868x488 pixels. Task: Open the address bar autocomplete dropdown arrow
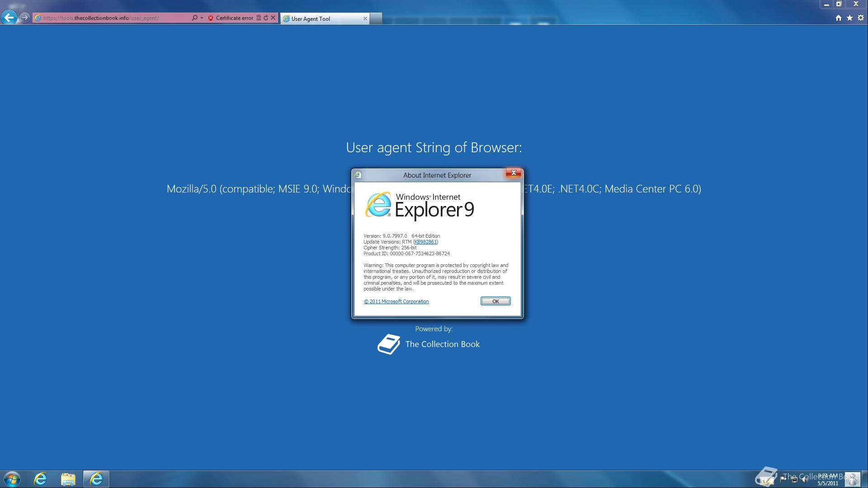click(202, 18)
